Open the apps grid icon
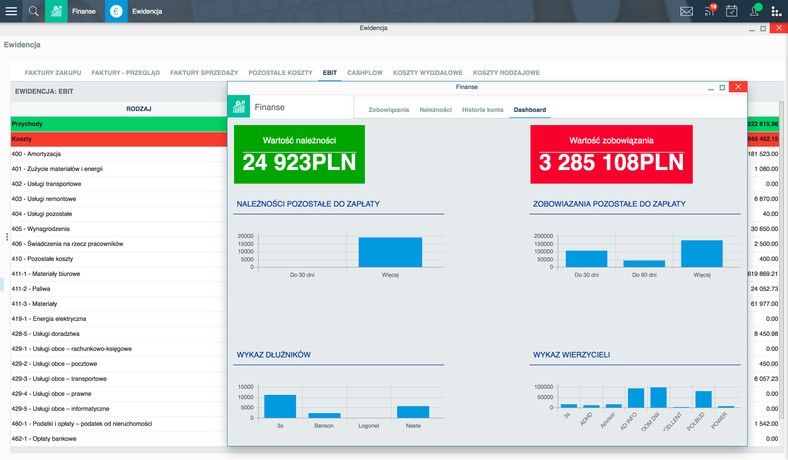The width and height of the screenshot is (788, 460). 776,11
